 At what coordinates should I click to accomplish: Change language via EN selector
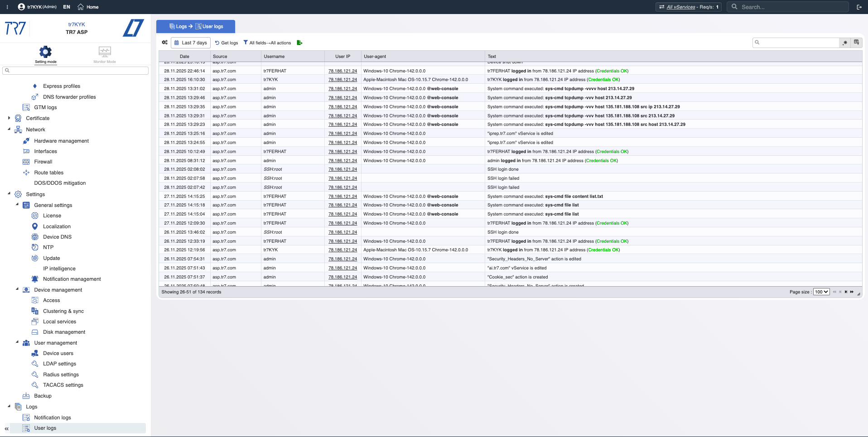pyautogui.click(x=67, y=7)
